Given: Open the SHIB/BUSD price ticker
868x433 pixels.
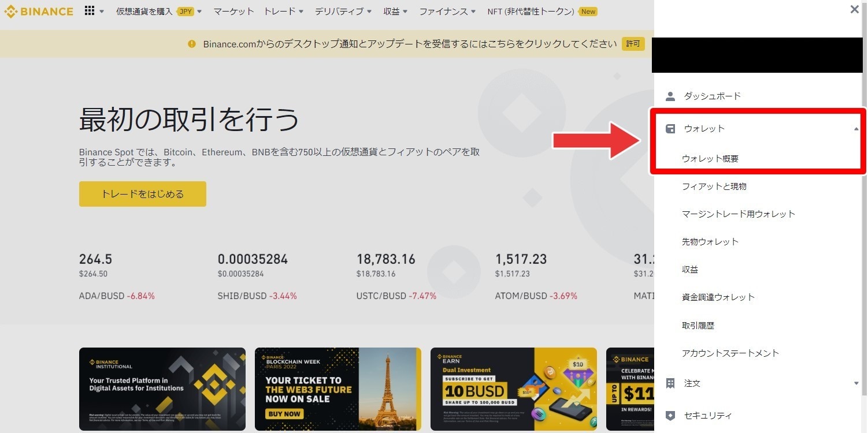Looking at the screenshot, I should [x=257, y=277].
